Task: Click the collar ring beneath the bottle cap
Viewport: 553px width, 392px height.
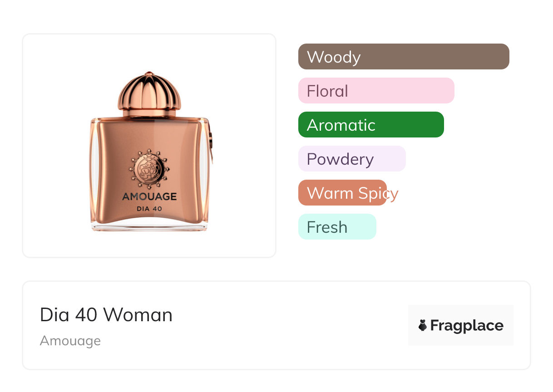Action: click(x=149, y=112)
